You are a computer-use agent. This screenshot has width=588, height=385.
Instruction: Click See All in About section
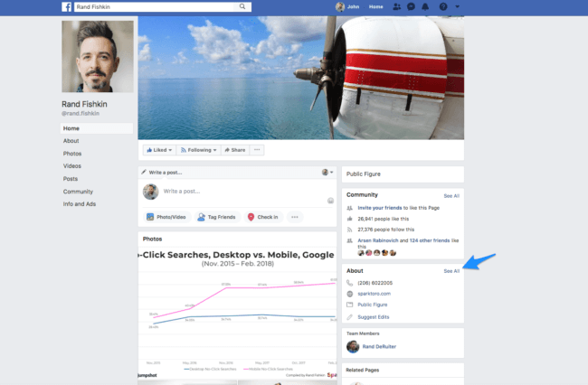pyautogui.click(x=451, y=271)
